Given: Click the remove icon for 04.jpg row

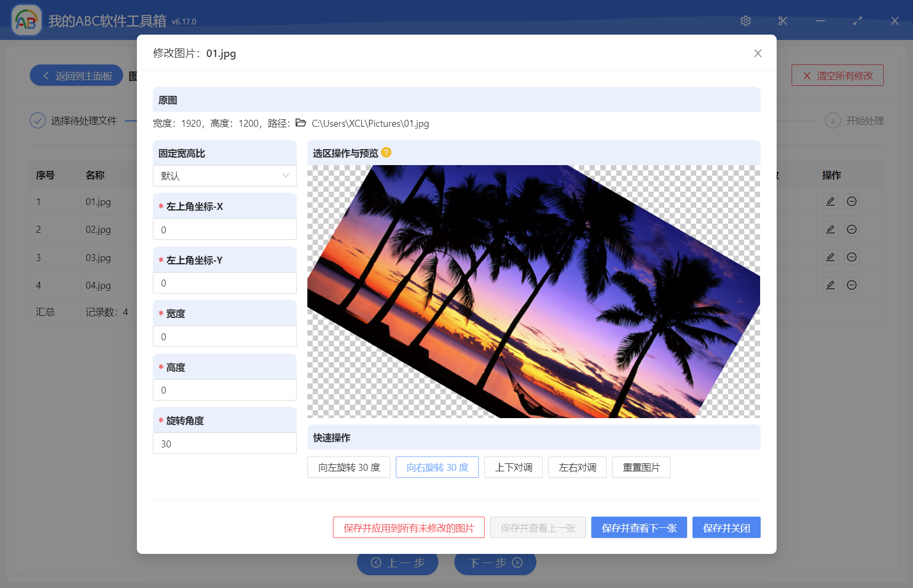Looking at the screenshot, I should (x=852, y=285).
